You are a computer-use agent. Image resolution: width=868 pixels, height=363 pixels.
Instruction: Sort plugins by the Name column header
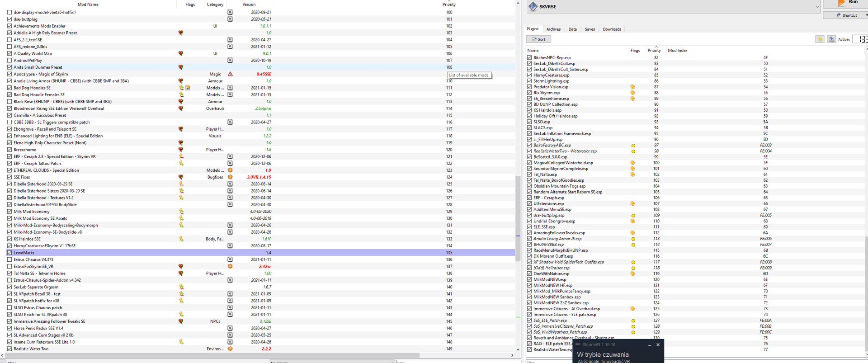tap(533, 51)
